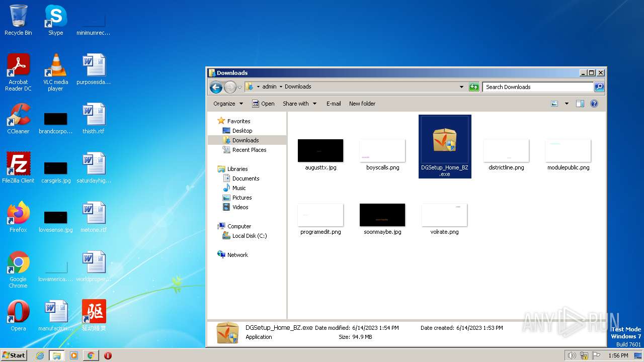
Task: Click Windows Media Player taskbar icon
Action: (x=74, y=355)
